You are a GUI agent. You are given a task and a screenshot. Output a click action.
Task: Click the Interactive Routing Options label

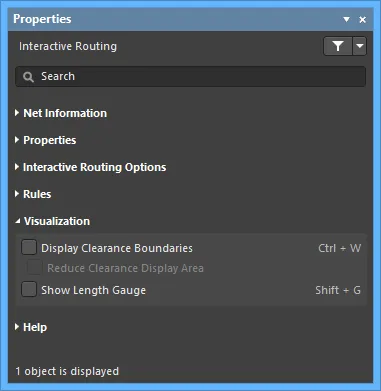[x=95, y=167]
